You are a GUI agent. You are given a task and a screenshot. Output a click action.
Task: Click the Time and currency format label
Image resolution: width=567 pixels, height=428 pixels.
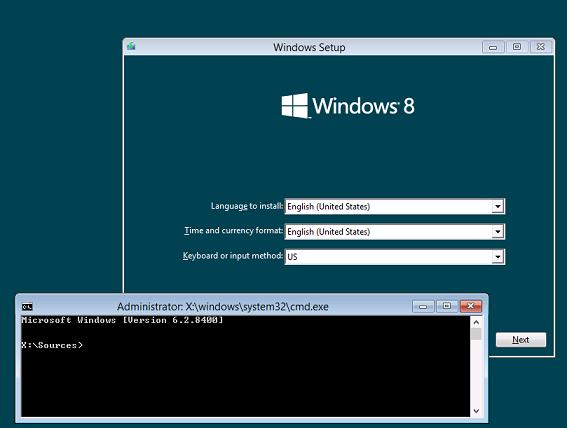(x=234, y=231)
